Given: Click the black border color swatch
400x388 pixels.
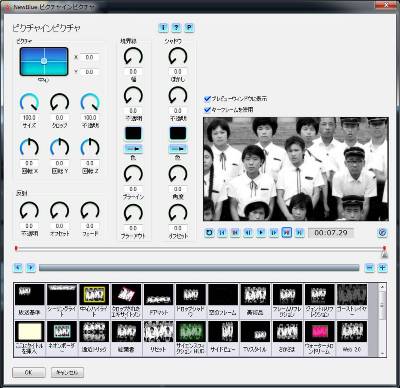Looking at the screenshot, I should click(x=133, y=133).
